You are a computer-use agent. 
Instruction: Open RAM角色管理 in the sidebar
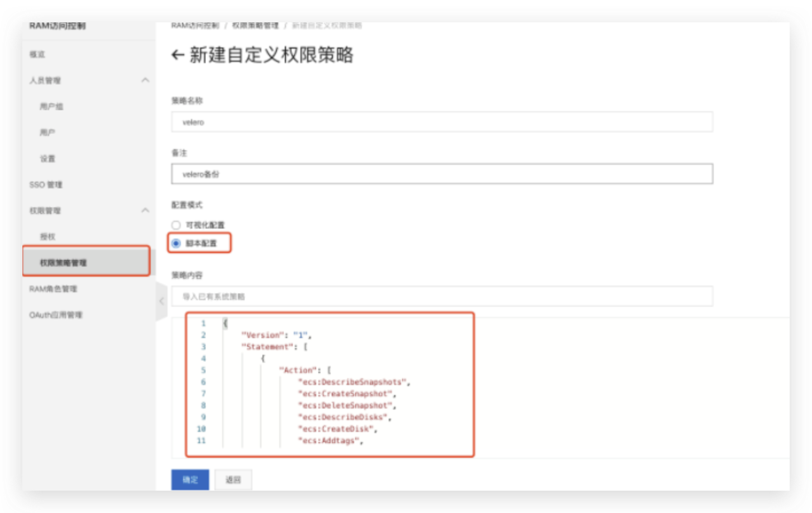(x=53, y=289)
